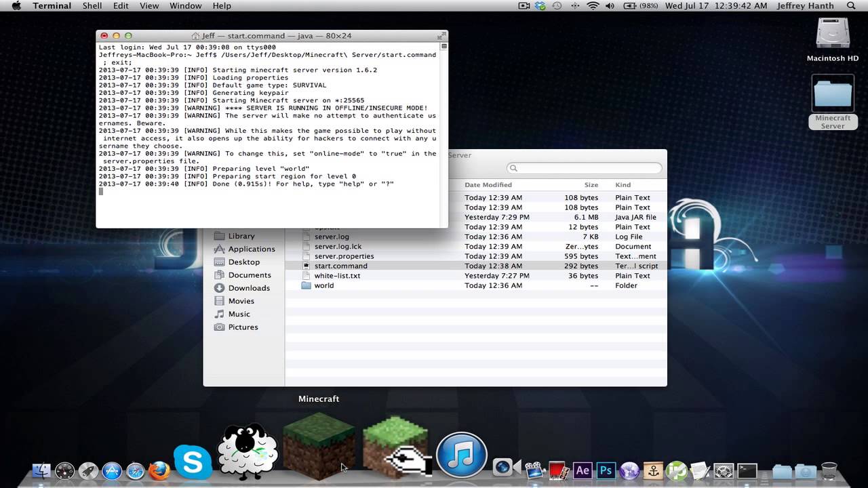Launch Photoshop from the dock
Image resolution: width=868 pixels, height=488 pixels.
pos(606,470)
